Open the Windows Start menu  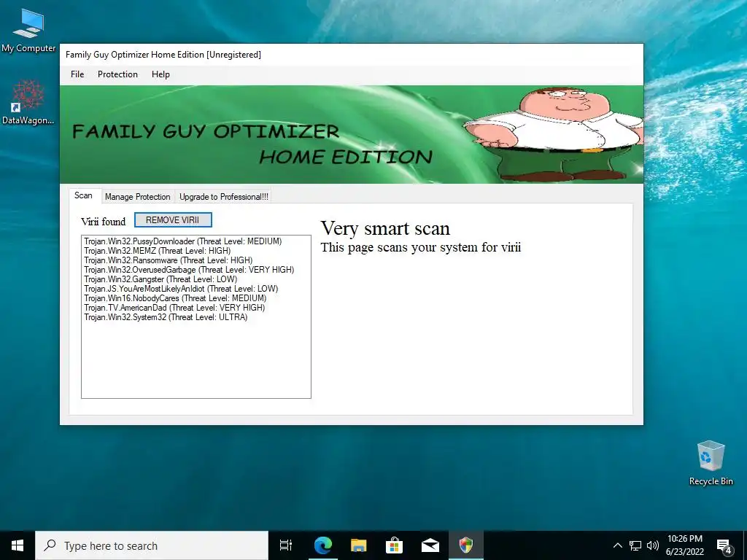point(18,545)
